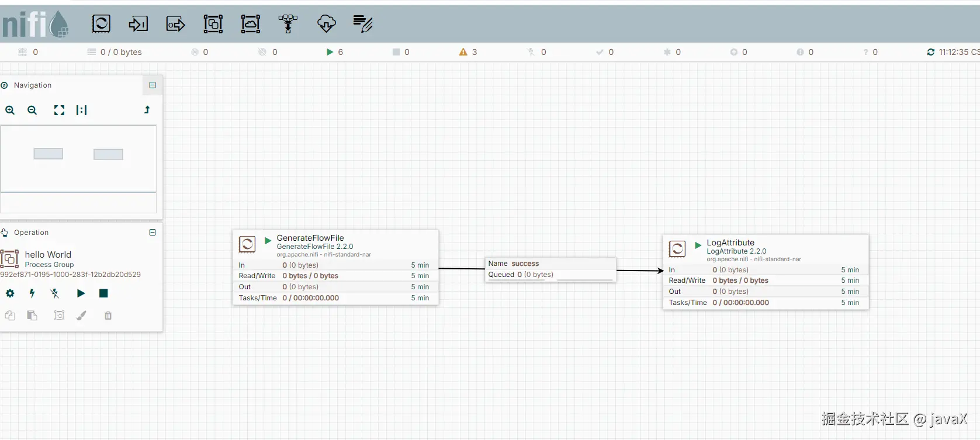Collapse the Operation panel
Screen dimensions: 980x440
[153, 233]
